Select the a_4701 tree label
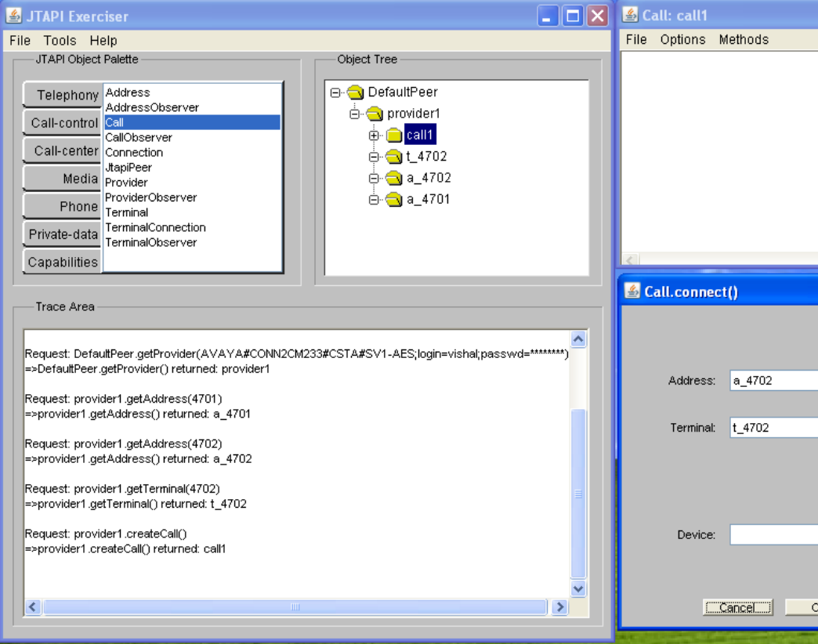Image resolution: width=818 pixels, height=644 pixels. coord(429,199)
